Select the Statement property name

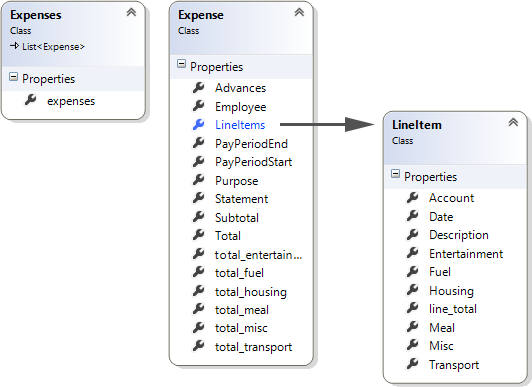[241, 199]
